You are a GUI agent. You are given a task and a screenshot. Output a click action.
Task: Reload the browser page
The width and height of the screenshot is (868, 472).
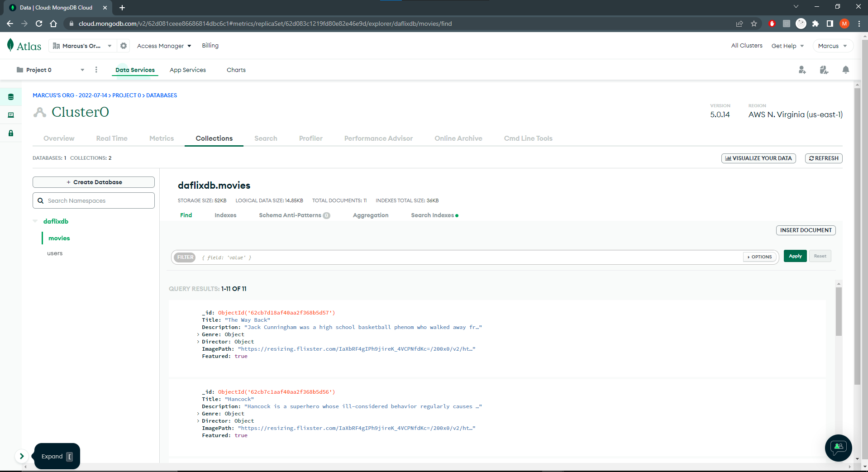point(39,24)
